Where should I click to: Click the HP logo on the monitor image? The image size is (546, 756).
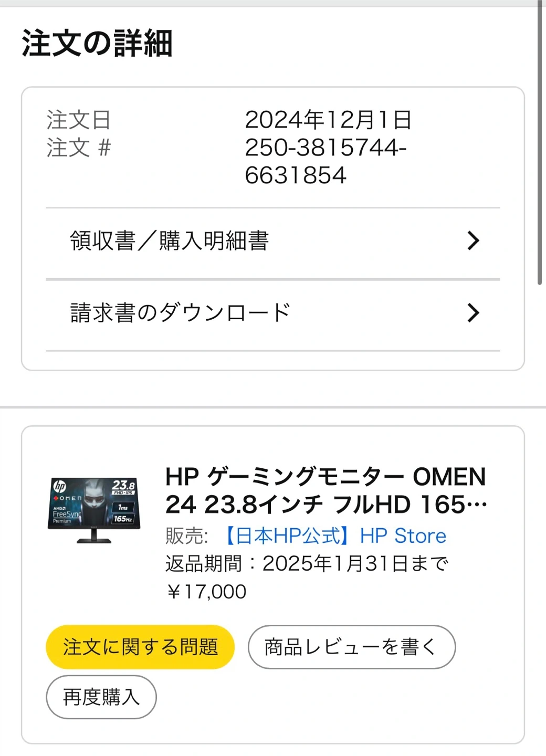coord(59,487)
